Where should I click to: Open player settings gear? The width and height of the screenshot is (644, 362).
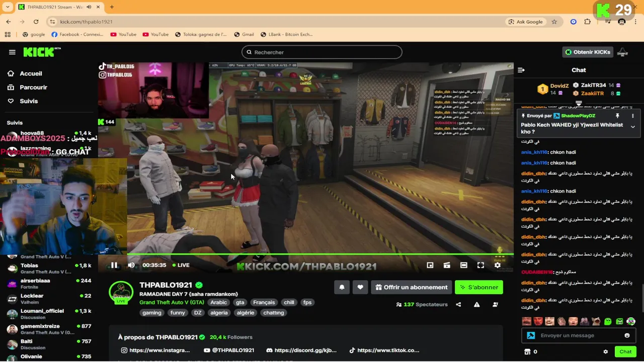tap(498, 265)
